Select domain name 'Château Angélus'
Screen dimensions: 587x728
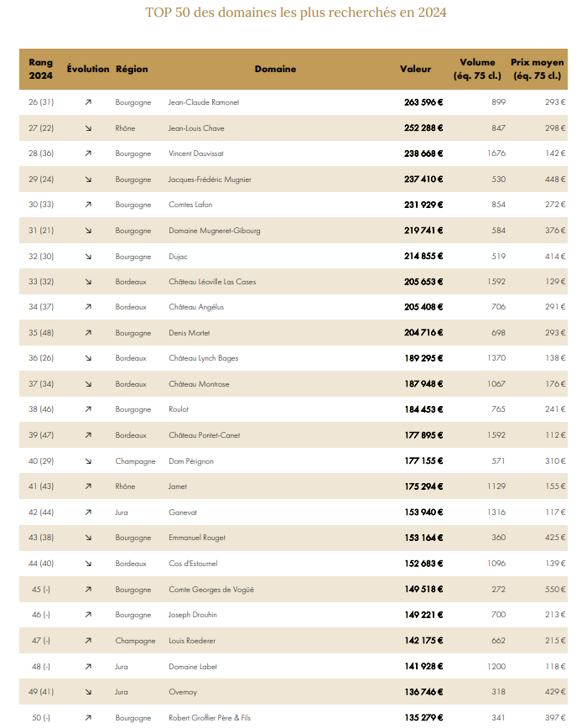[196, 307]
